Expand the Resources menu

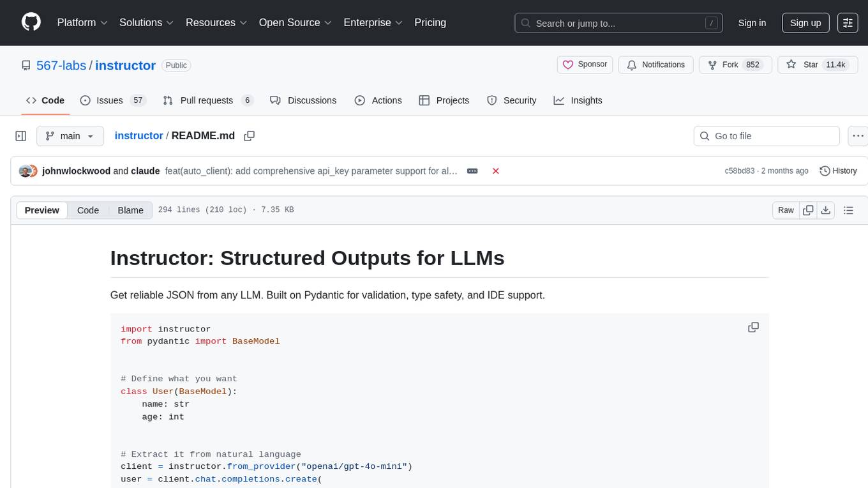pyautogui.click(x=216, y=22)
